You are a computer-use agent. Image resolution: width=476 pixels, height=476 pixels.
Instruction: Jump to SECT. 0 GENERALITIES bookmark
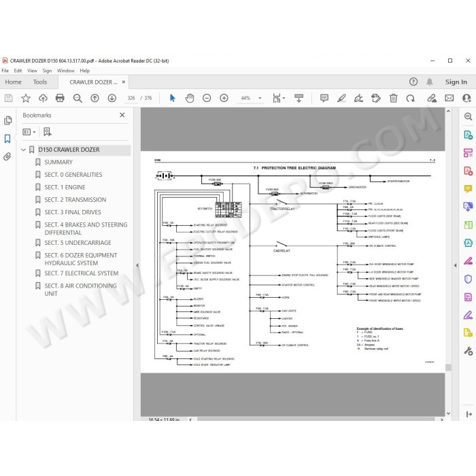73,175
